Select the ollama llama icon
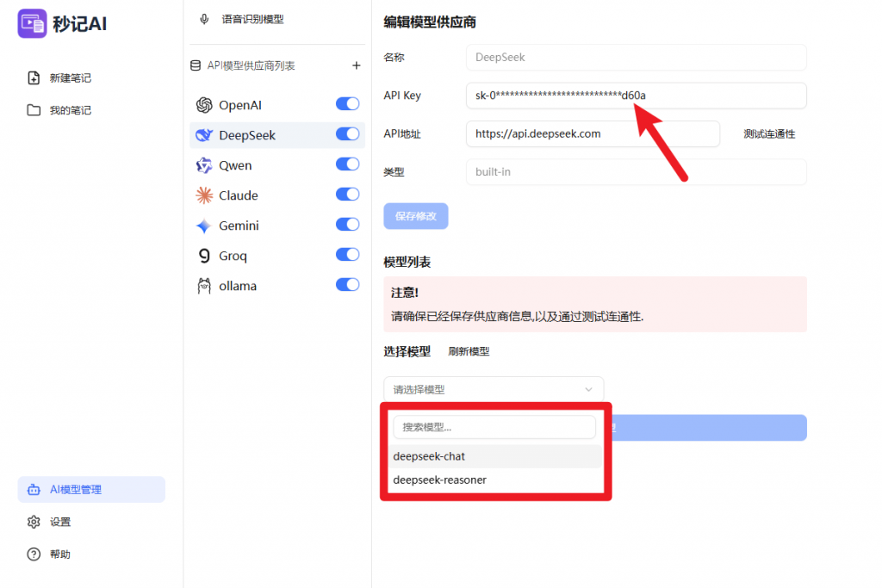The height and width of the screenshot is (588, 882). 204,286
